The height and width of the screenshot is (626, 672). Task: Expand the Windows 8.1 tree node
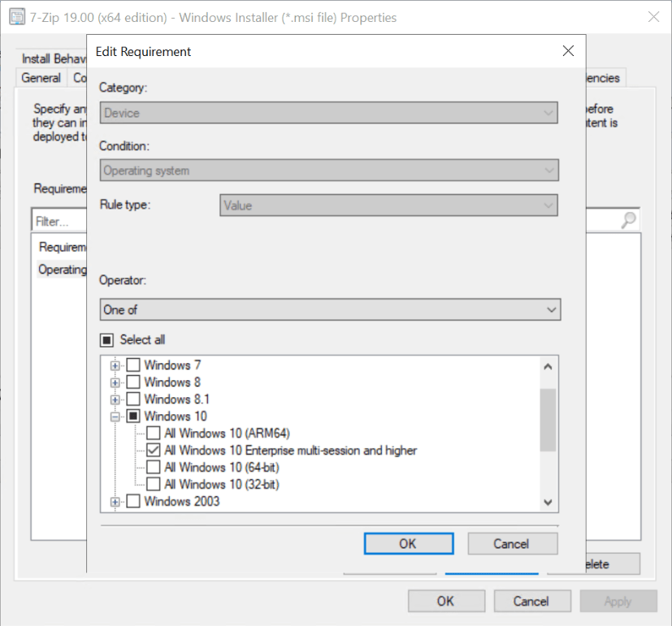click(x=115, y=399)
